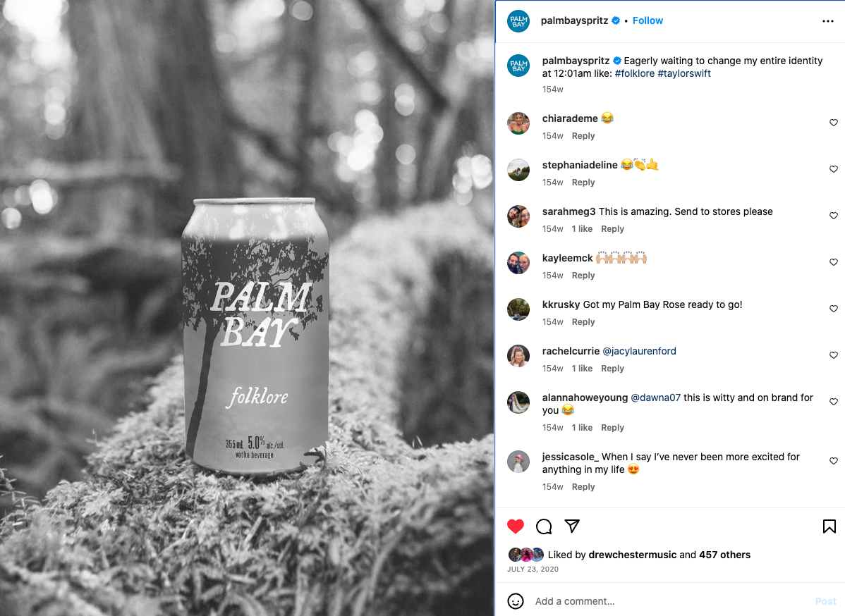
Task: Open the comment bubble icon
Action: 544,526
